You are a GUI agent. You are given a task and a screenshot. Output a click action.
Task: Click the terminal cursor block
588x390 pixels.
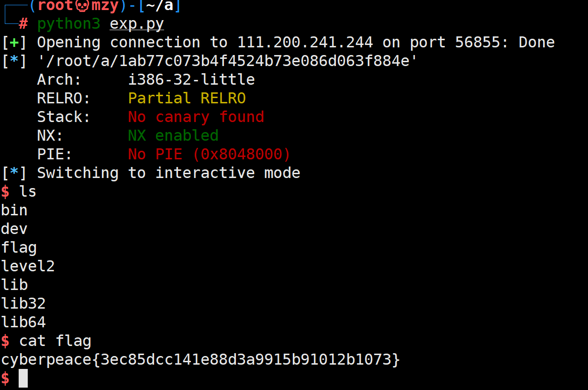point(23,379)
